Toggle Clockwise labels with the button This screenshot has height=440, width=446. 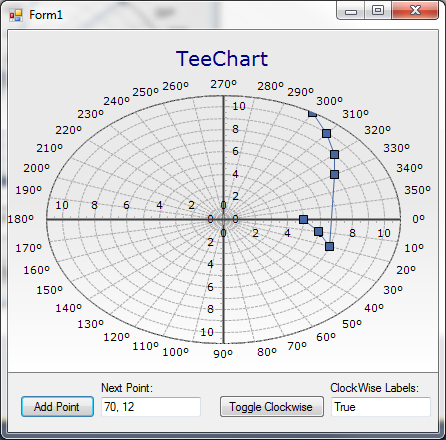click(271, 407)
